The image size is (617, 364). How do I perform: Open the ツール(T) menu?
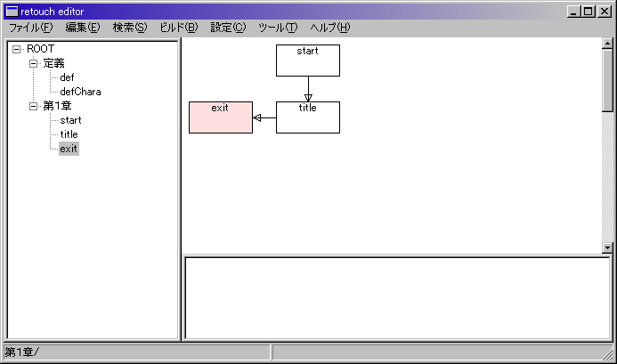(278, 28)
